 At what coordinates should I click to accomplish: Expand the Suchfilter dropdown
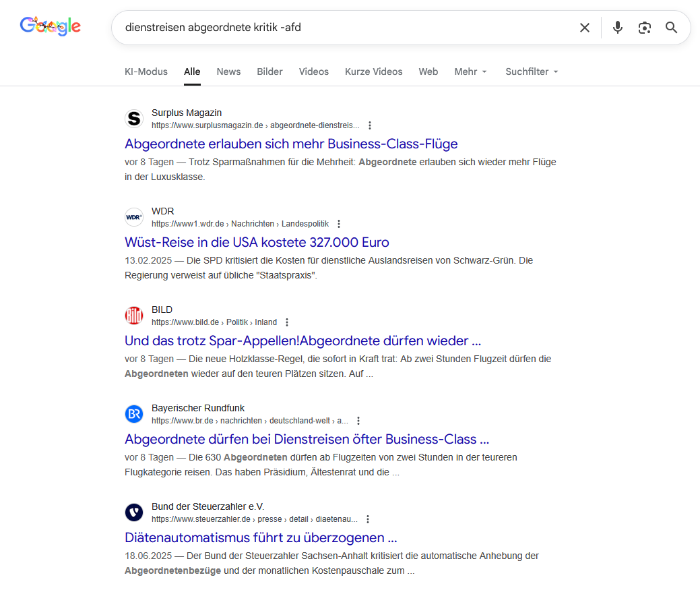click(532, 71)
